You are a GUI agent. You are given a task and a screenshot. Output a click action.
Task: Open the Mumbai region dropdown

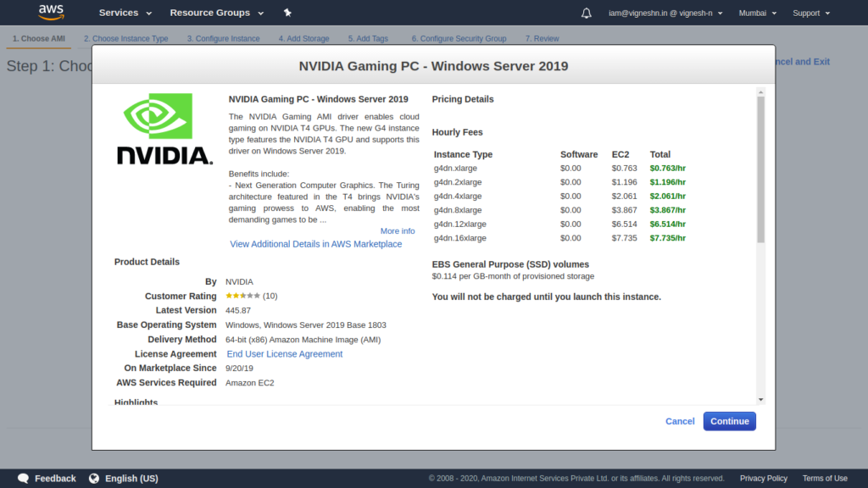757,13
